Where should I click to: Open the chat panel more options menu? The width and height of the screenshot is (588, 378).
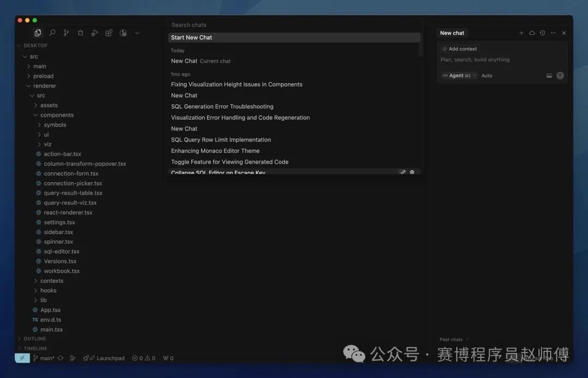[553, 33]
